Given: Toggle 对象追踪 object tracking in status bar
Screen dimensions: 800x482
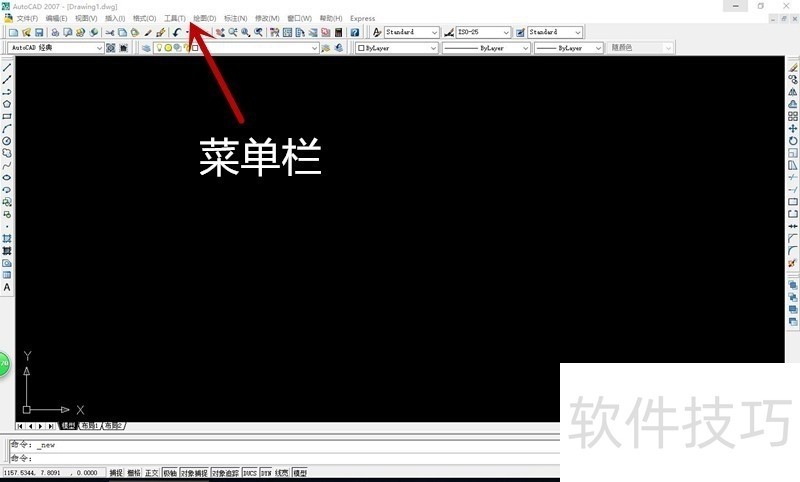Looking at the screenshot, I should point(226,473).
